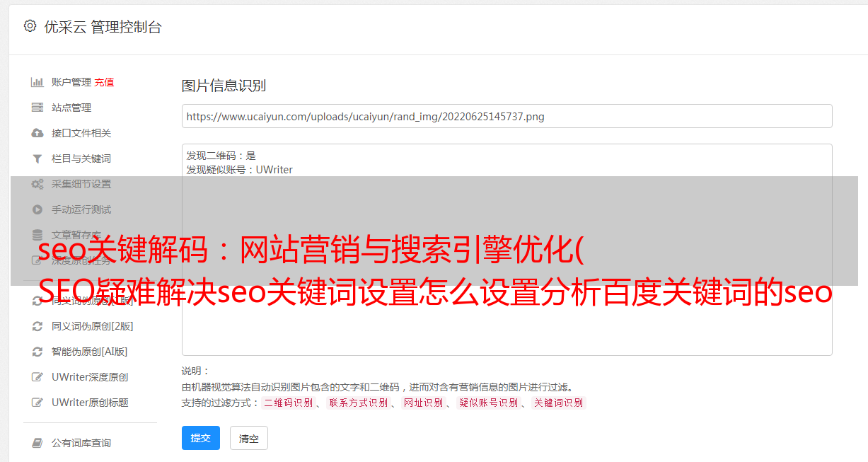868x462 pixels.
Task: Click the 二维码识别 tag
Action: (x=288, y=403)
